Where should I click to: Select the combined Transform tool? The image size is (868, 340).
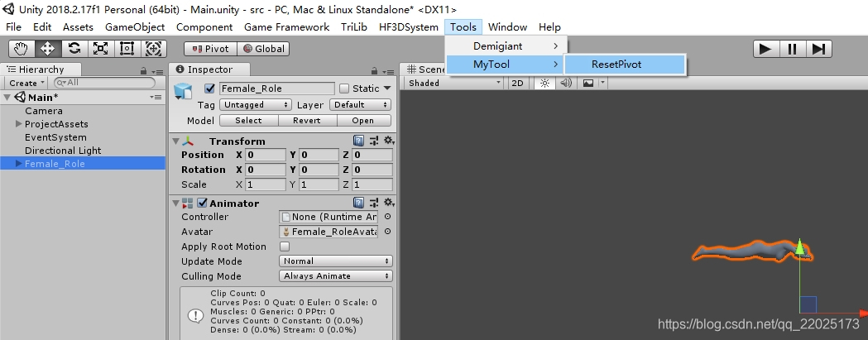pos(154,49)
